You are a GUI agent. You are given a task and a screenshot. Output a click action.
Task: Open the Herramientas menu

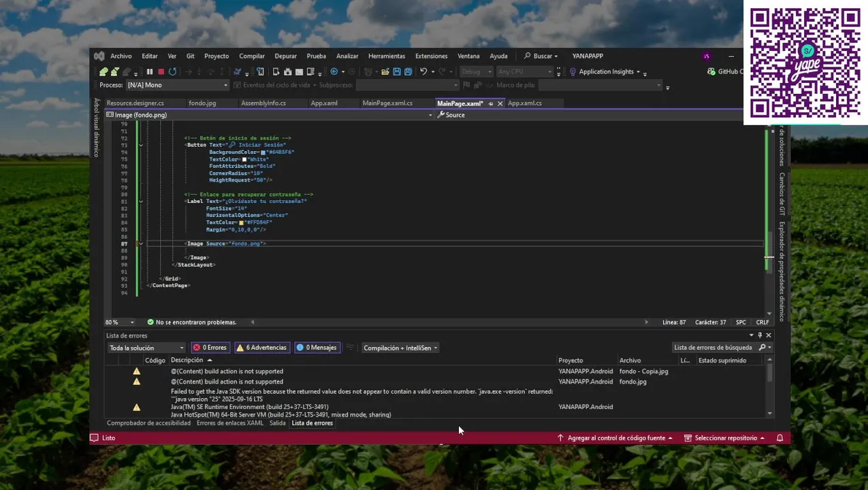click(387, 56)
